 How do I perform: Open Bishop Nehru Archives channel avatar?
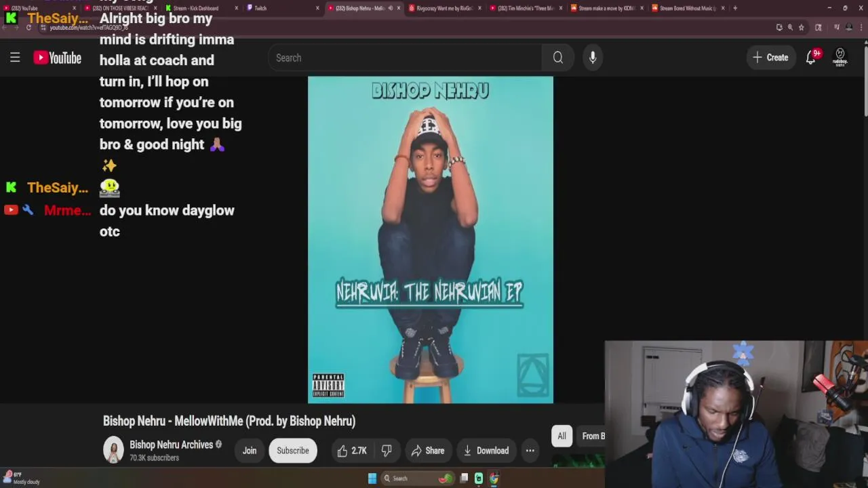point(113,450)
